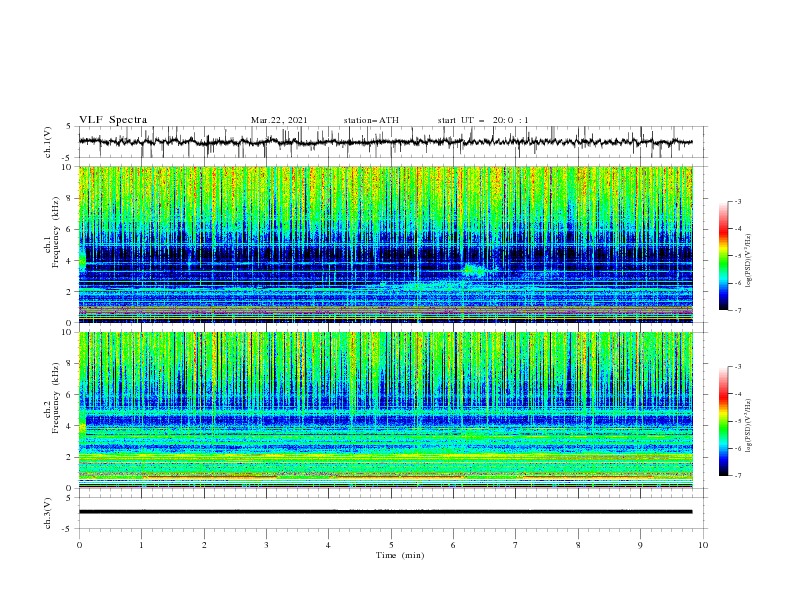
Task: Click the lower PSD color scale bar
Action: point(723,421)
